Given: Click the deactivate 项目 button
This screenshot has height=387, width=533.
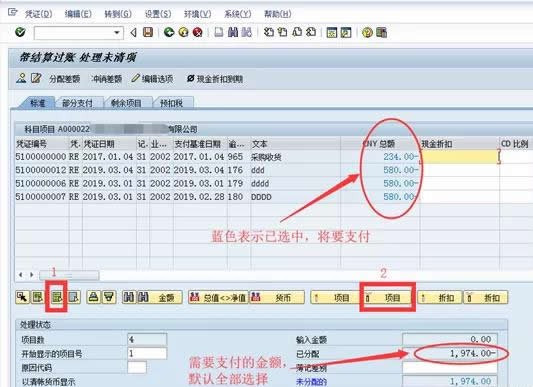Looking at the screenshot, I should [x=388, y=298].
